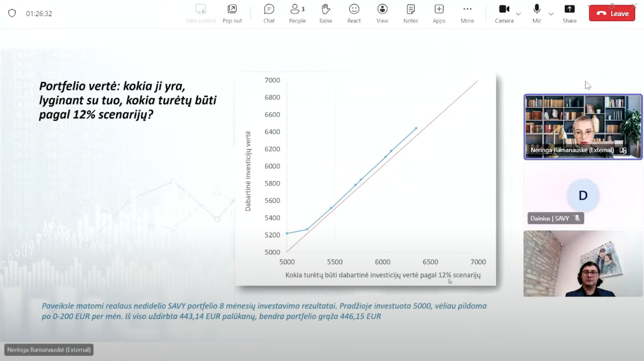Click the Neringa Ramanauskė presenter name label
The width and height of the screenshot is (644, 361).
49,350
